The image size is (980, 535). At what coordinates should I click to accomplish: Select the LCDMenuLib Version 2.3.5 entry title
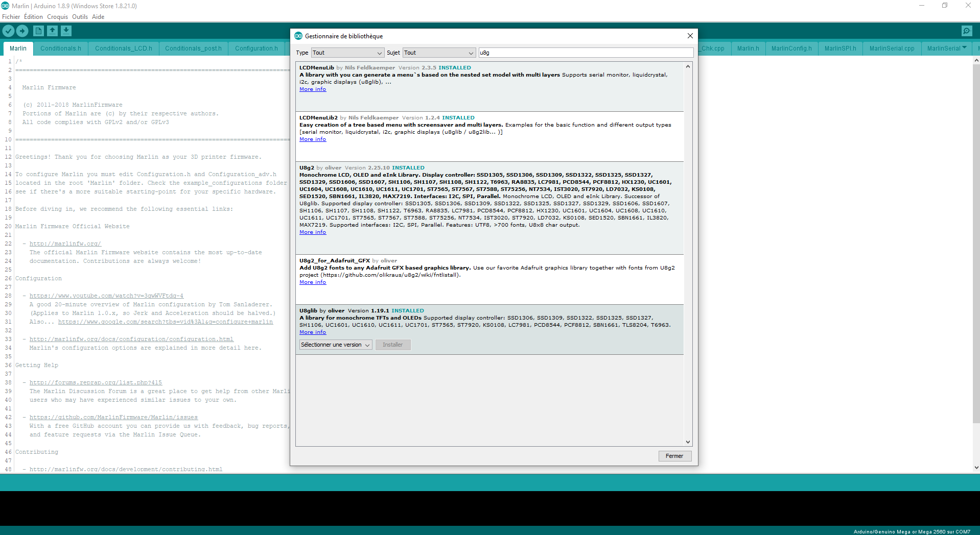pos(317,68)
